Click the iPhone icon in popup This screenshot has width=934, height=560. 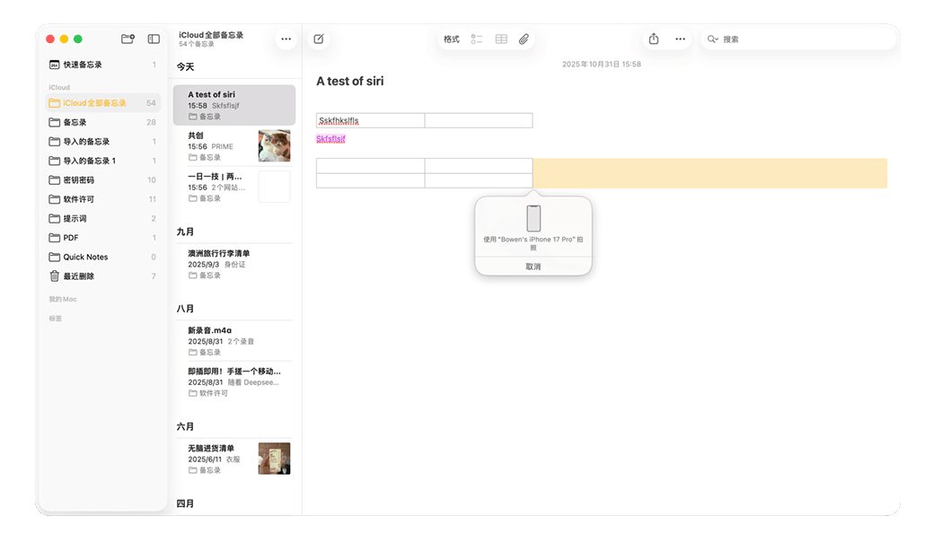[533, 218]
